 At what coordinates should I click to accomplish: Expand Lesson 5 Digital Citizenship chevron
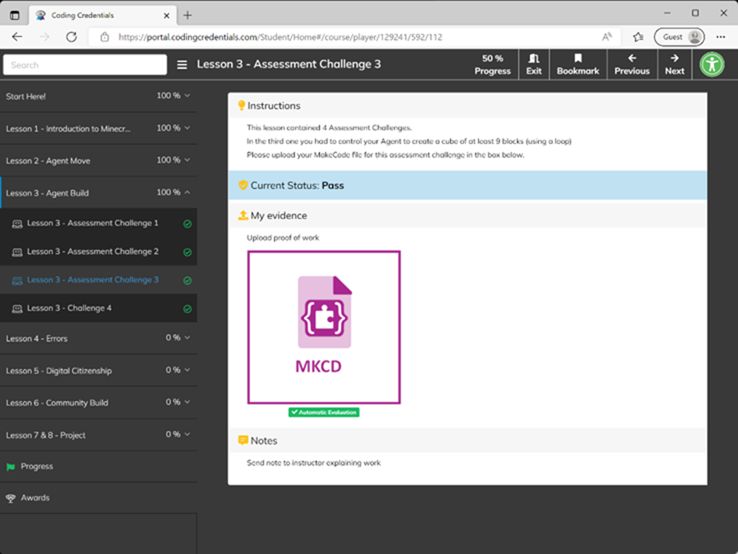click(x=187, y=370)
